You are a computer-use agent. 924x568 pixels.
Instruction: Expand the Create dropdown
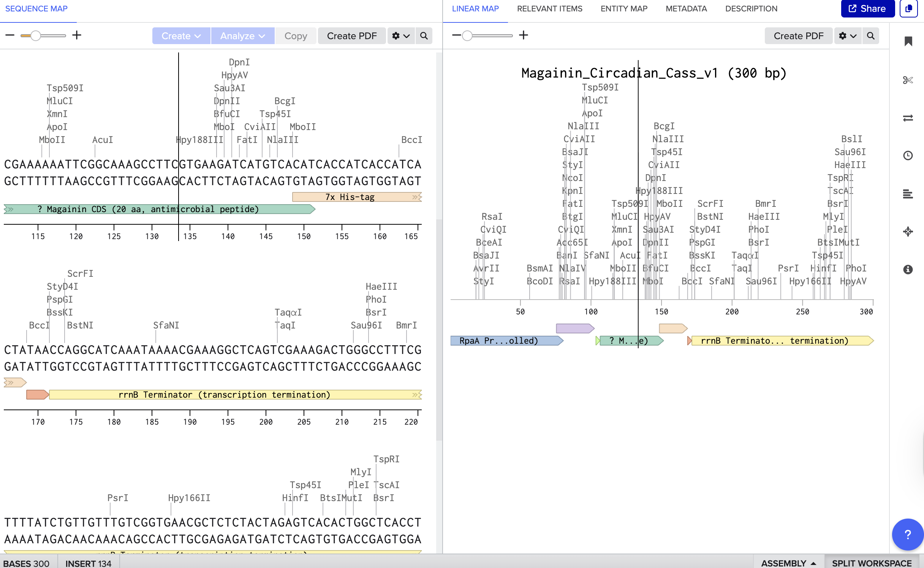(181, 36)
